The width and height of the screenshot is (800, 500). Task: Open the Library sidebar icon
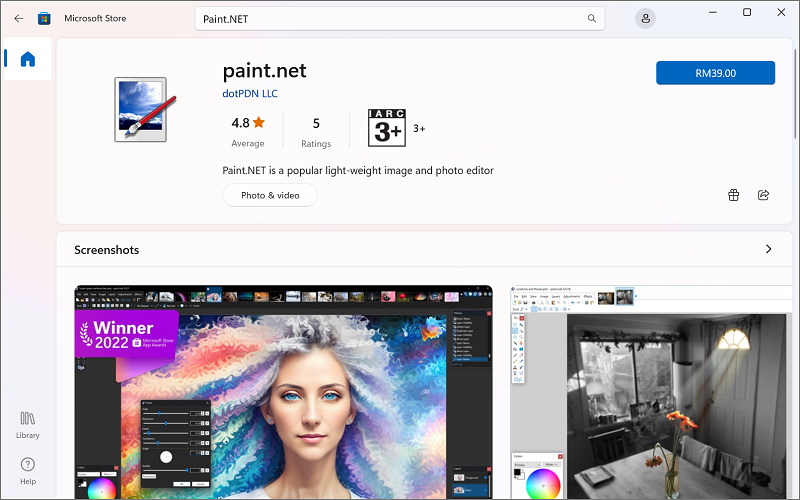click(28, 425)
